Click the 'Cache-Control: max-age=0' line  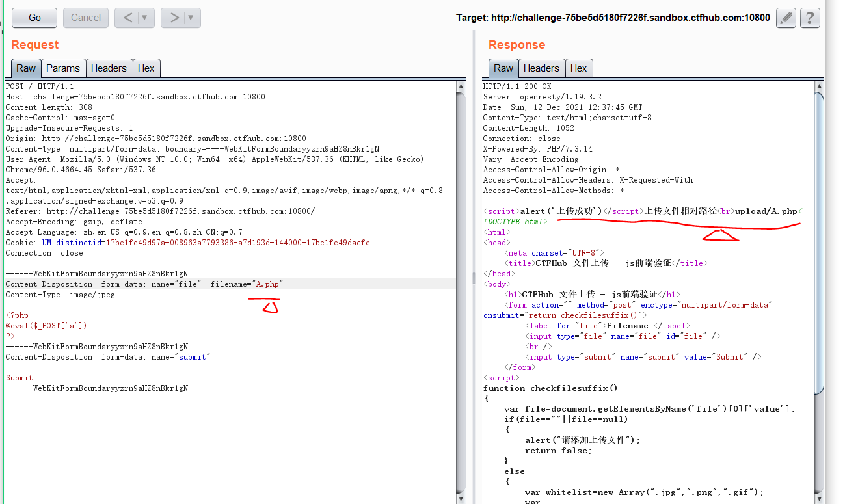point(60,118)
